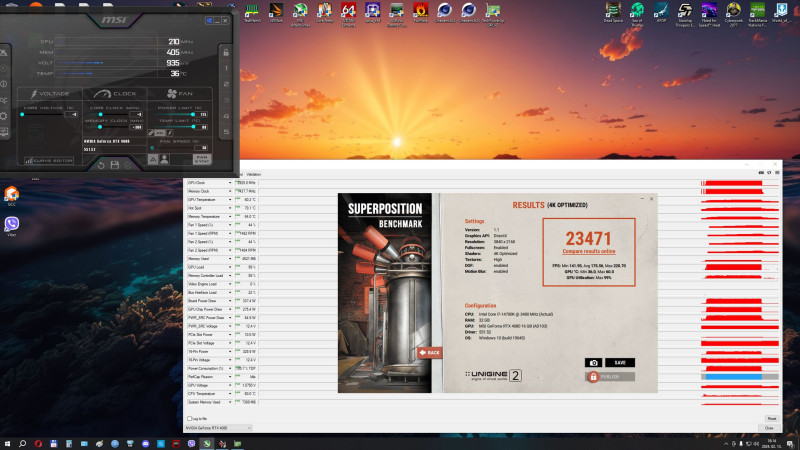Take a screenshot with the Superposition camera button

pyautogui.click(x=593, y=363)
